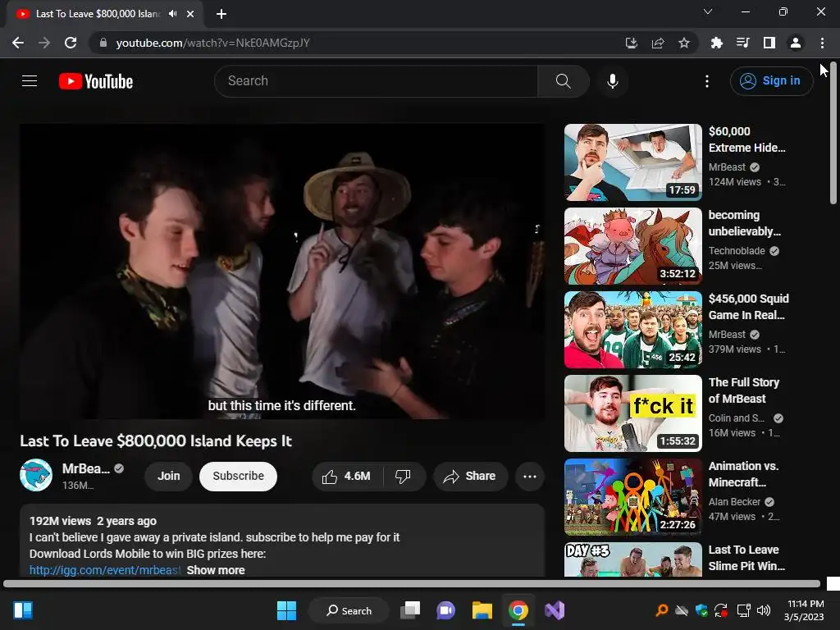The height and width of the screenshot is (630, 840).
Task: Open Task View on taskbar
Action: 410,610
